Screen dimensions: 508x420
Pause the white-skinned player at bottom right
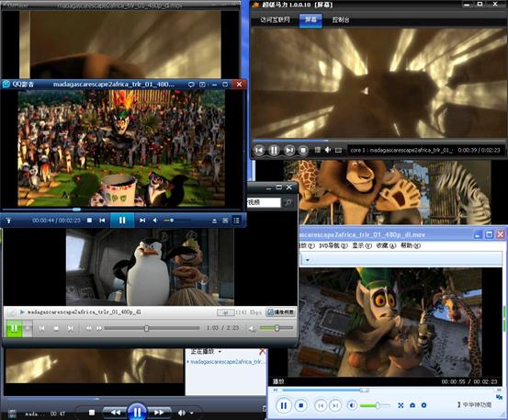[284, 405]
